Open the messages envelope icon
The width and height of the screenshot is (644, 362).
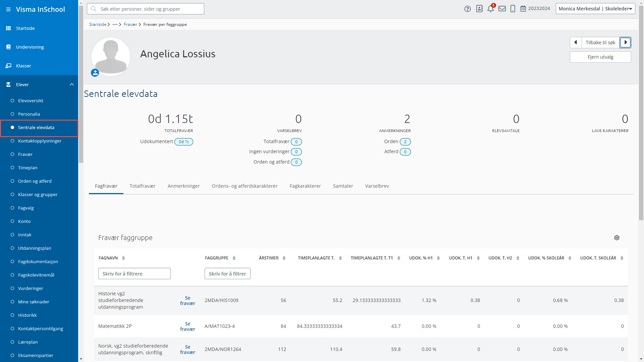point(502,9)
